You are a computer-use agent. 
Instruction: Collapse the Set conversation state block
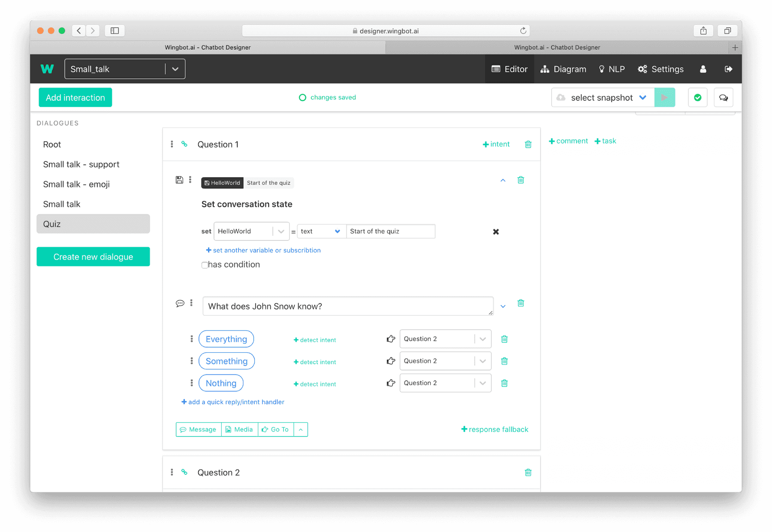tap(503, 180)
